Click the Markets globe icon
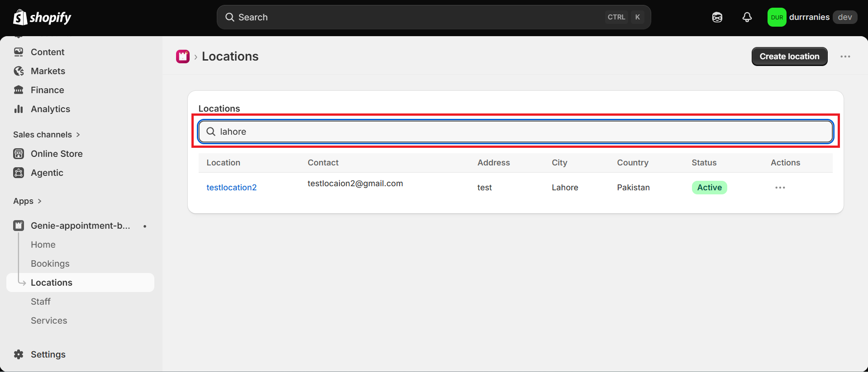 19,71
